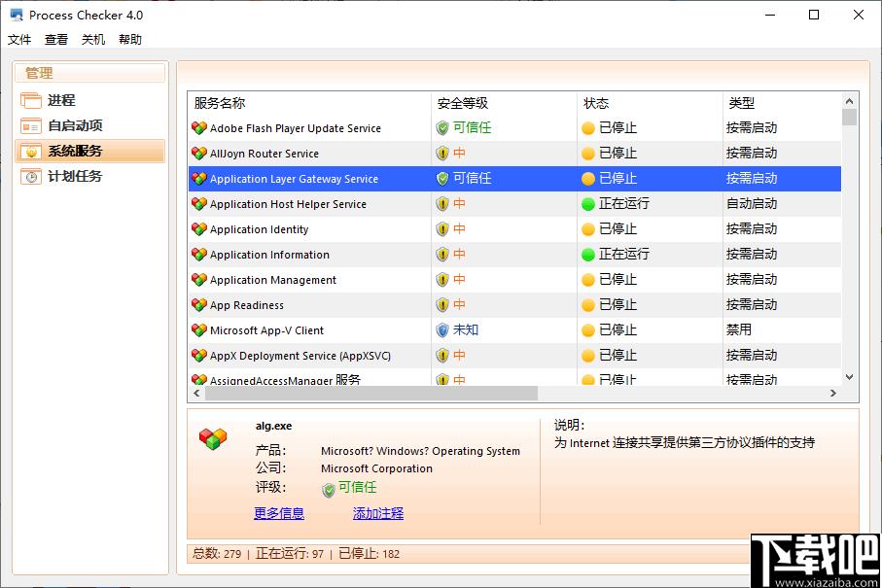Viewport: 882px width, 588px height.
Task: Click the 总数: 279 status bar entry
Action: tap(217, 554)
